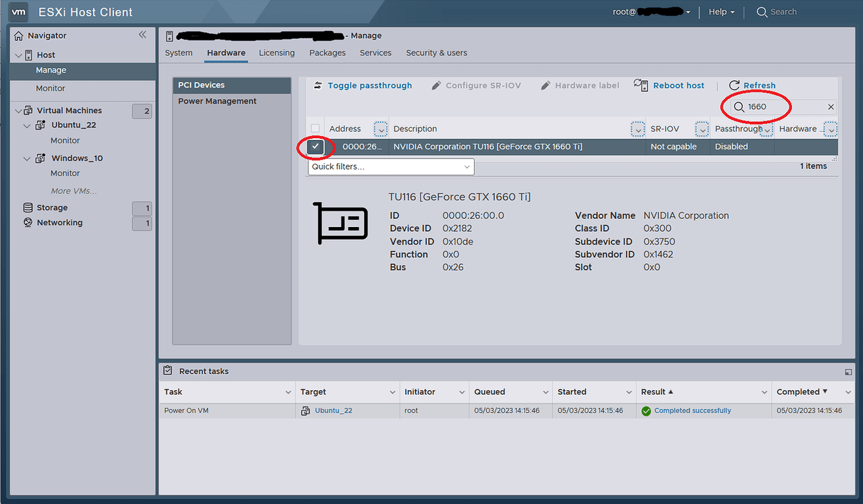The height and width of the screenshot is (504, 863).
Task: Switch to the Hardware tab
Action: [226, 53]
